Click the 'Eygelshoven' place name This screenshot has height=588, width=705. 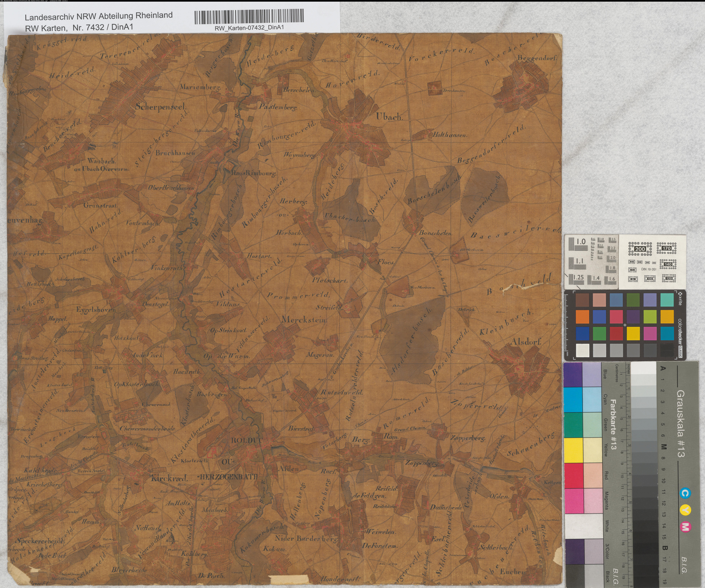click(x=96, y=310)
